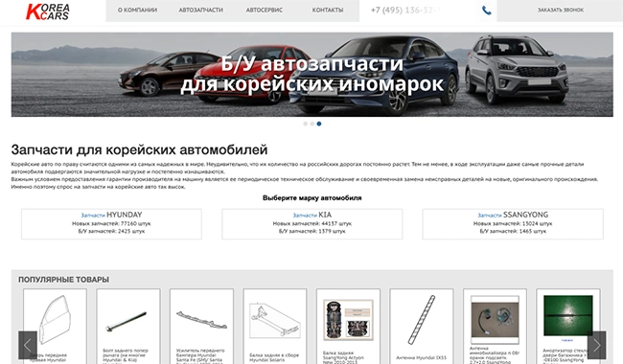Open the immobilizer antenna product photo
Screen dimensions: 623x364
[x=495, y=320]
